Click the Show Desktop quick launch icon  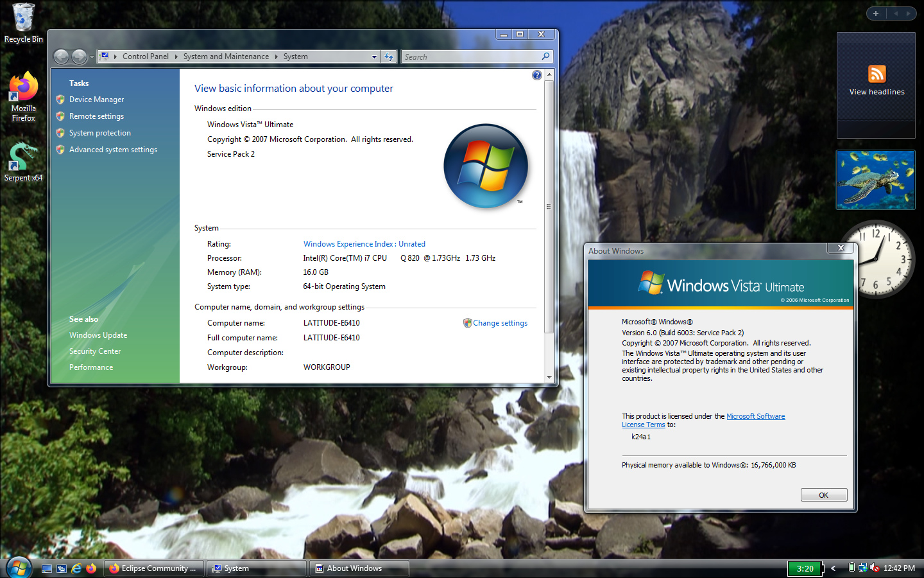pyautogui.click(x=47, y=568)
